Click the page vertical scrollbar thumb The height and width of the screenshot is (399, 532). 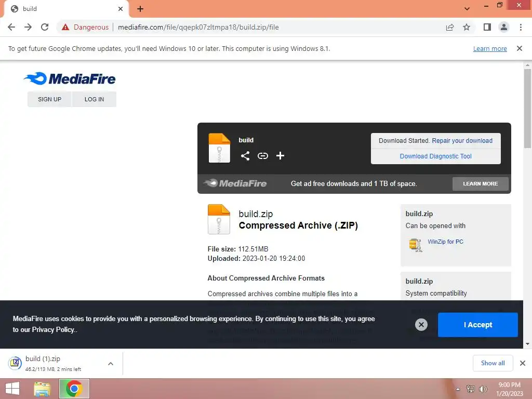pos(527,109)
